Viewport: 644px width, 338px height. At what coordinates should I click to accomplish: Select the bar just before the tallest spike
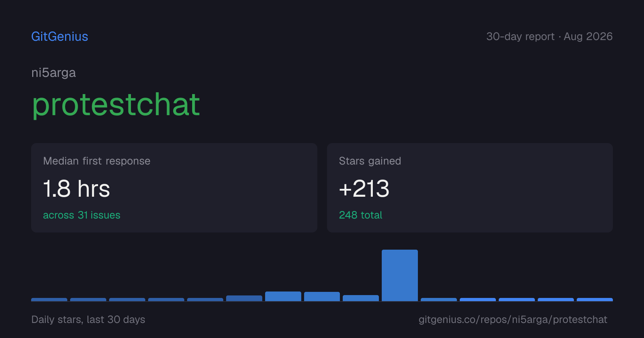[361, 298]
